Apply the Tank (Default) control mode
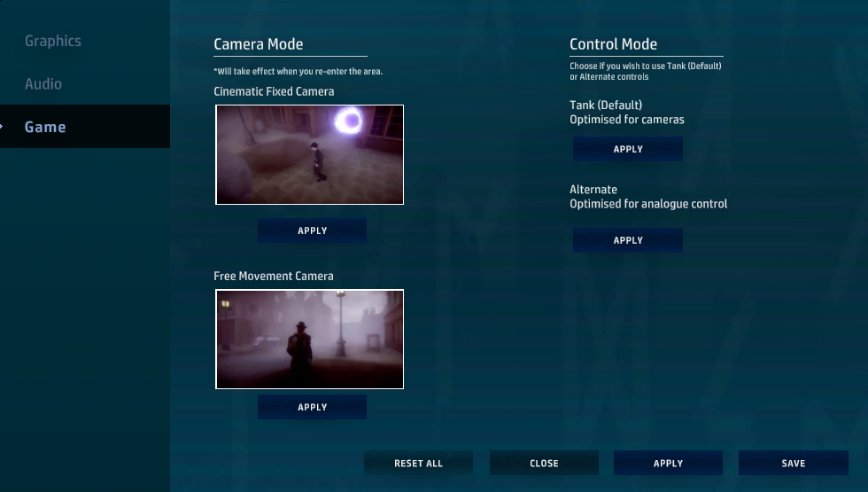This screenshot has height=492, width=868. [628, 149]
